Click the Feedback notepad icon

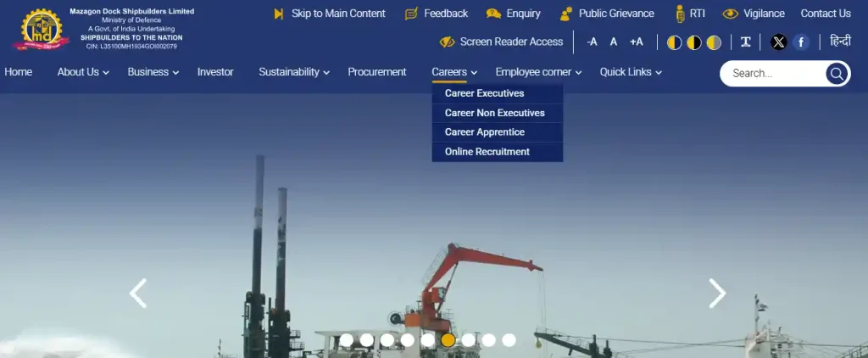pyautogui.click(x=411, y=14)
